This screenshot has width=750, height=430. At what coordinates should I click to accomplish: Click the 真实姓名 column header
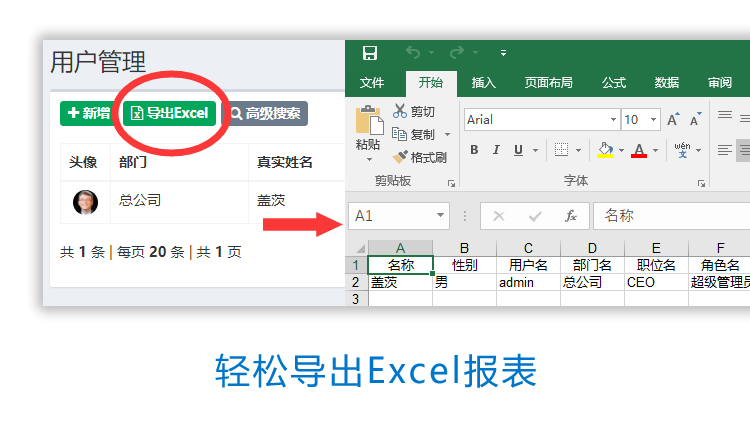click(285, 162)
